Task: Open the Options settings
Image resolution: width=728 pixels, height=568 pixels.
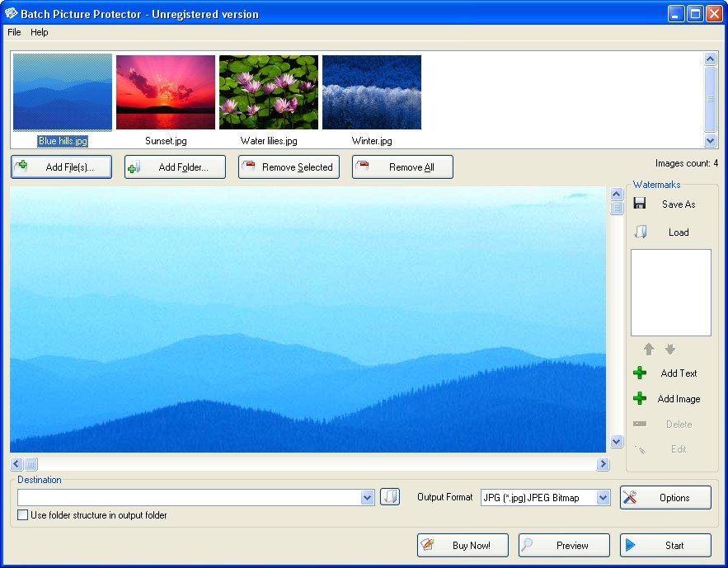Action: [665, 498]
